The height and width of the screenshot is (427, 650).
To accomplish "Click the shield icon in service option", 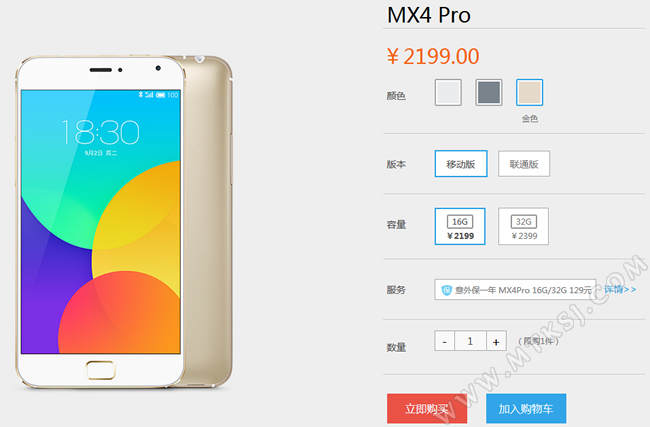I will click(x=446, y=290).
